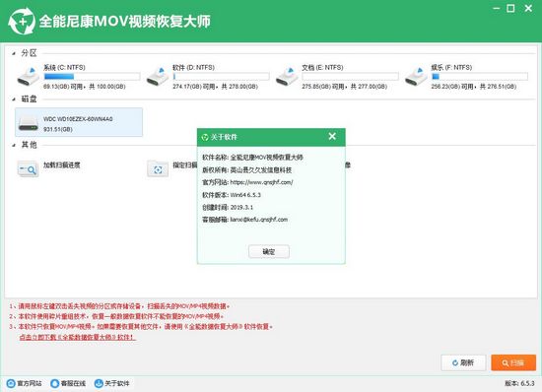Viewport: 542px width, 392px height.
Task: Click the 软件名称 line in dialog
Action: (x=252, y=158)
